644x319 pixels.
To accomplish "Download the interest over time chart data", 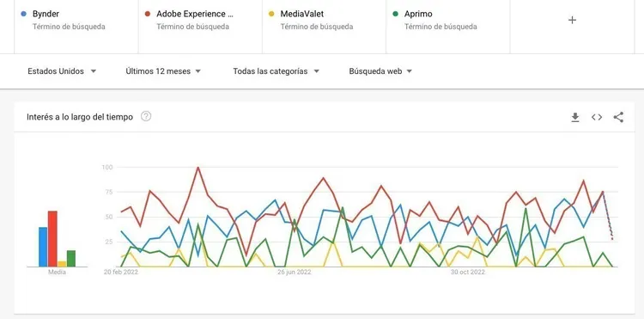I will pos(575,117).
